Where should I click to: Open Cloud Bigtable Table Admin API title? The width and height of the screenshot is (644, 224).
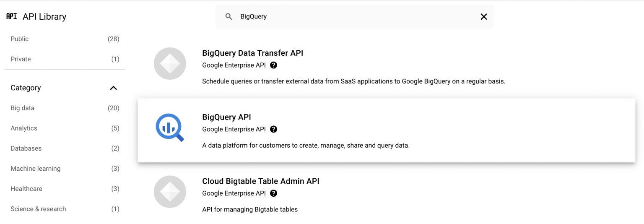pos(260,181)
